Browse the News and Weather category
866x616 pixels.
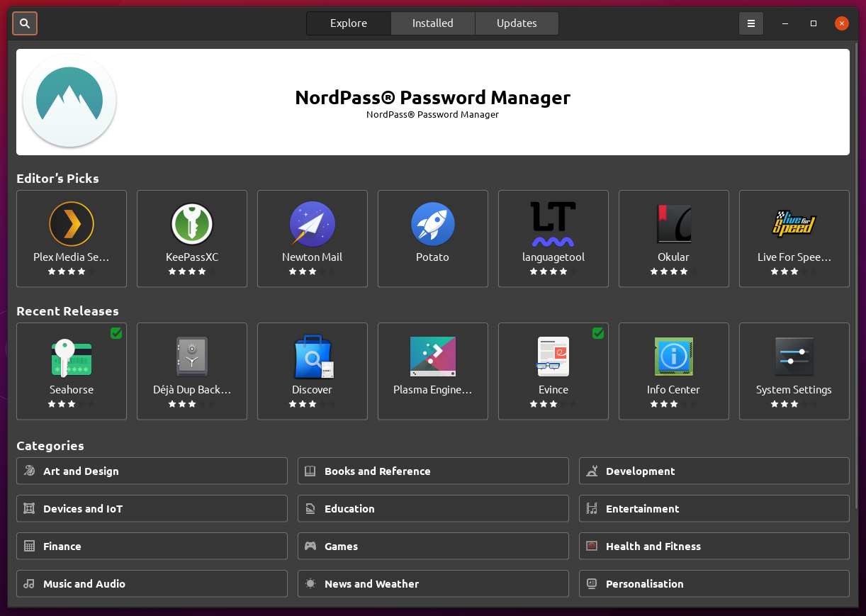(433, 583)
